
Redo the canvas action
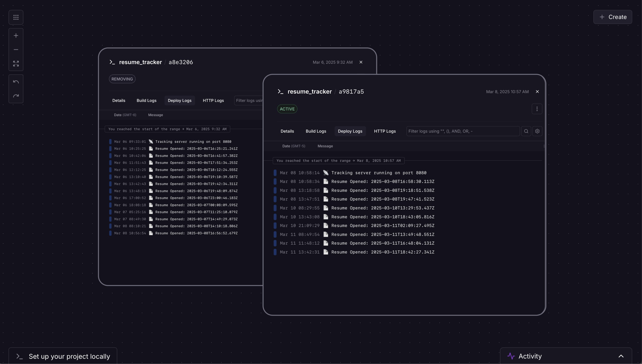click(x=16, y=96)
